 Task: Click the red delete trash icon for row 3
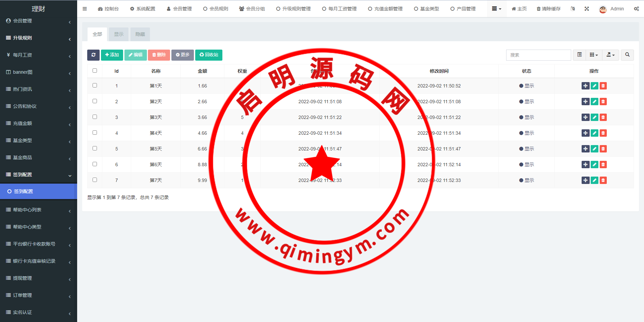point(603,117)
